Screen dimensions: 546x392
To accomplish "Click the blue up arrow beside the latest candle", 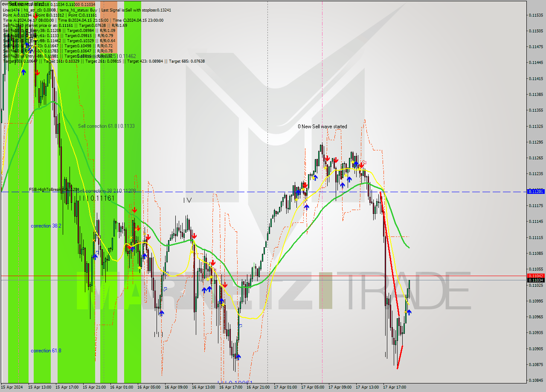I will [409, 312].
